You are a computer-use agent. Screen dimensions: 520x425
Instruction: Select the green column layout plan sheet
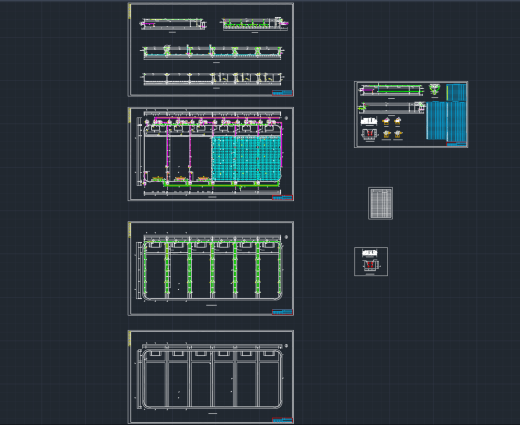click(211, 268)
